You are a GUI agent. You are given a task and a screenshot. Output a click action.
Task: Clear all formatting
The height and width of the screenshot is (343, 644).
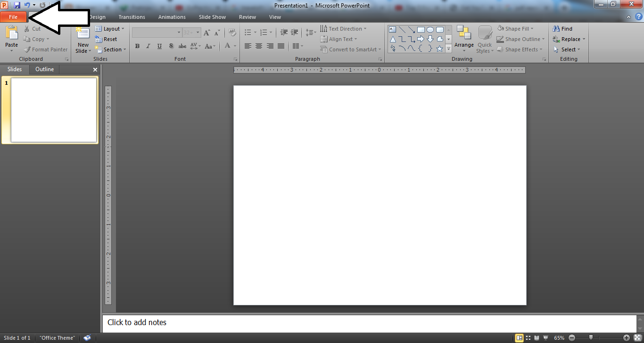232,33
